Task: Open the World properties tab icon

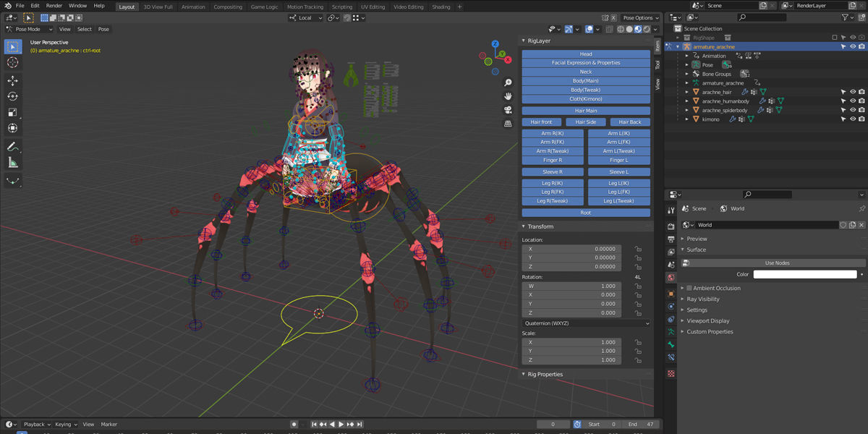Action: point(671,278)
